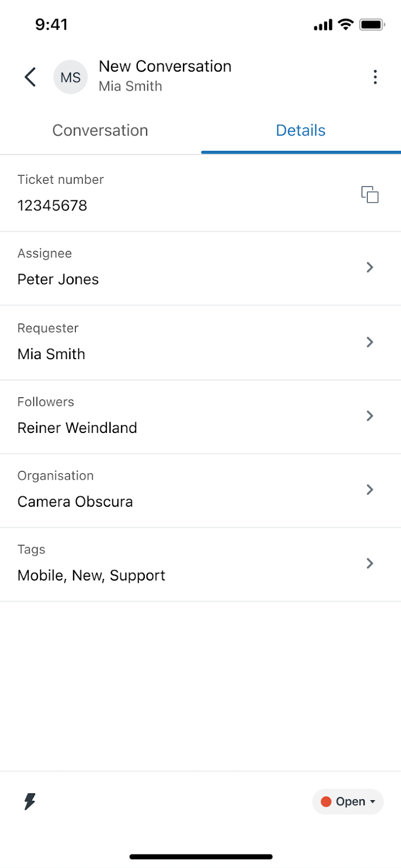
Task: Expand the Organisation chevron
Action: [x=370, y=489]
